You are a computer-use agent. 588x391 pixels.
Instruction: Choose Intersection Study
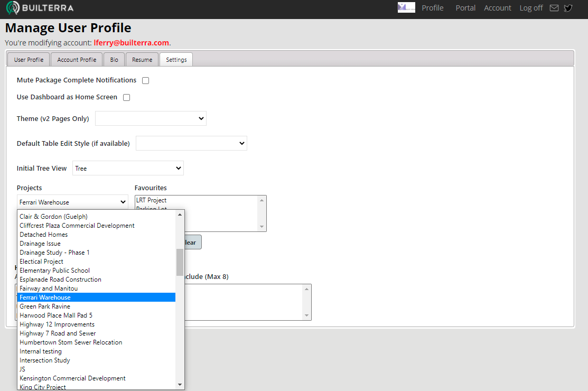[x=96, y=360]
